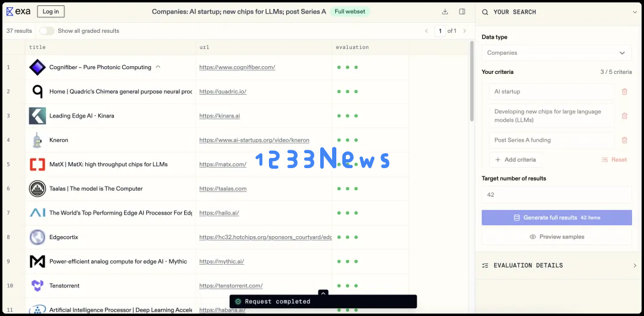Click the Reset icon with label

coord(614,160)
